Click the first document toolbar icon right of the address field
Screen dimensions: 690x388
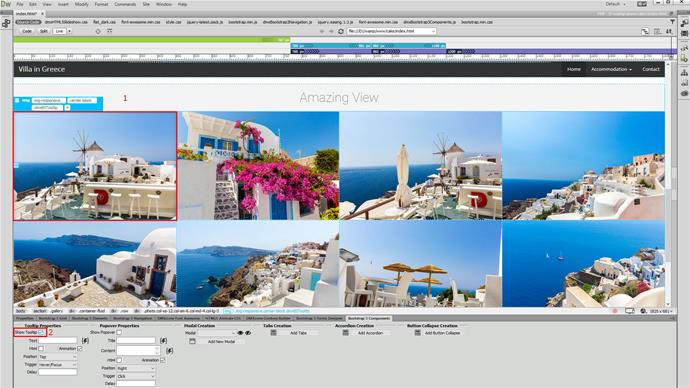[645, 31]
